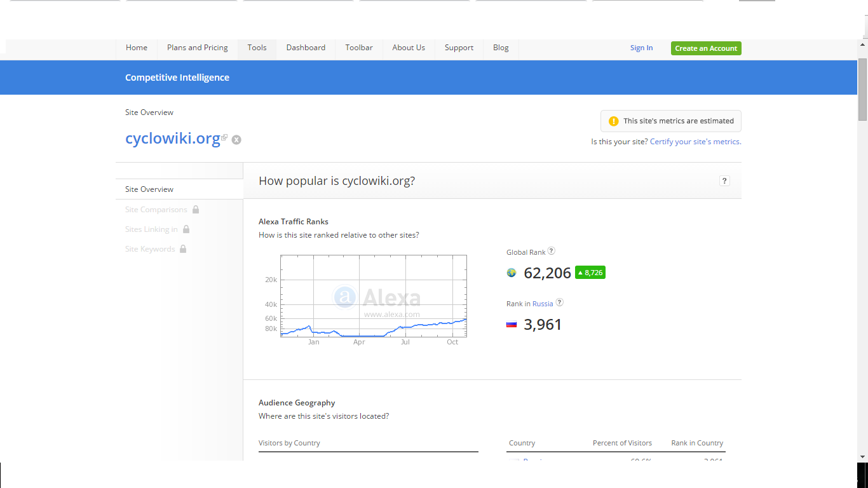Open the Tools menu tab
This screenshot has height=488, width=868.
coord(257,48)
